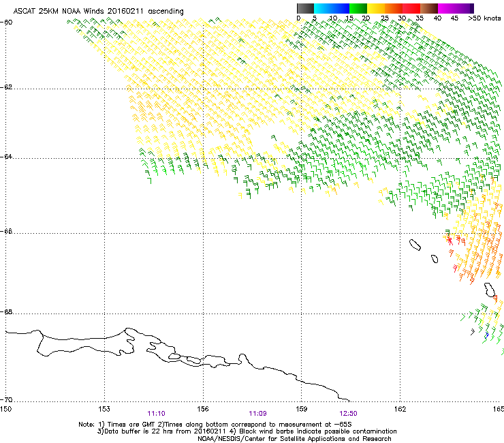
Task: Click the purple pass time '11:10'
Action: 156,414
